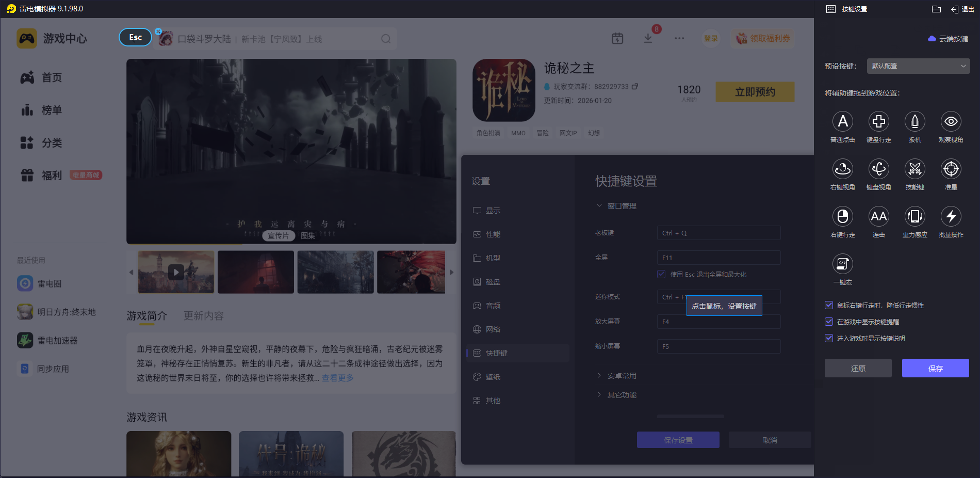Open the folder icon in keymap header
Image resolution: width=980 pixels, height=478 pixels.
[937, 9]
